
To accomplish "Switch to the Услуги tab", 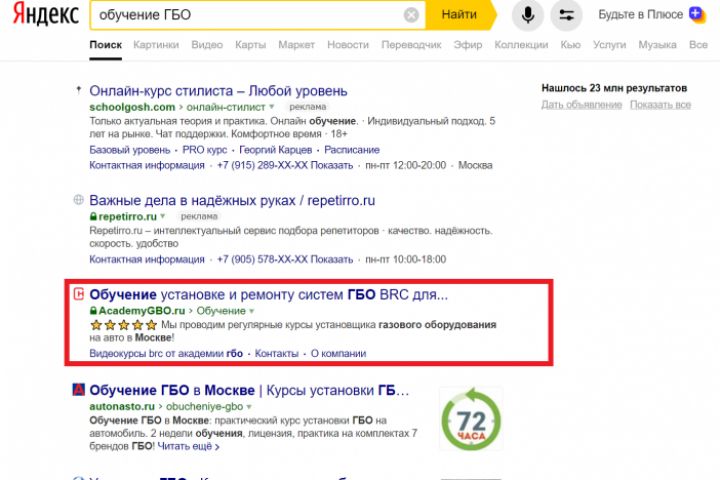I will (609, 45).
